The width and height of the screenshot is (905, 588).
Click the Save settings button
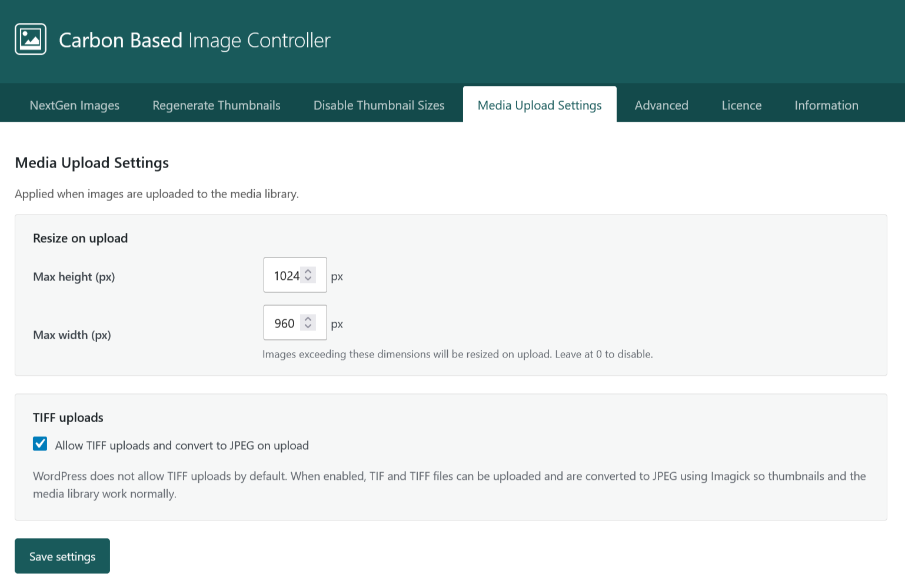62,556
